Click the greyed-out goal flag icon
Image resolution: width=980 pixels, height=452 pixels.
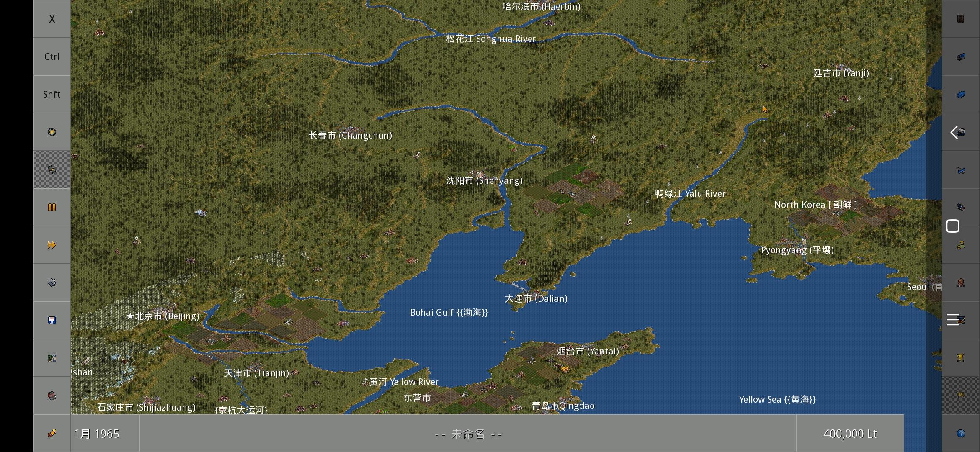click(961, 395)
